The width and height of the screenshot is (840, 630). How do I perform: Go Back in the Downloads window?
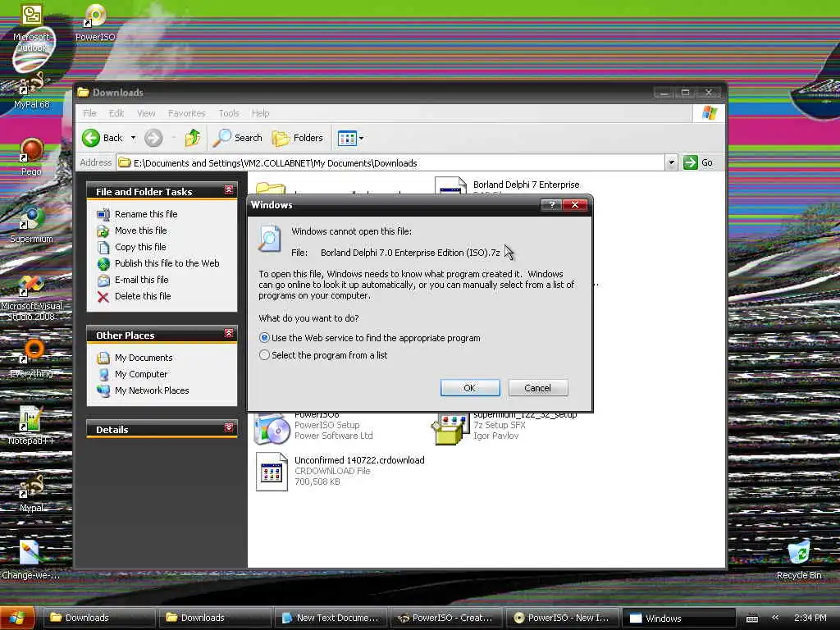click(103, 138)
